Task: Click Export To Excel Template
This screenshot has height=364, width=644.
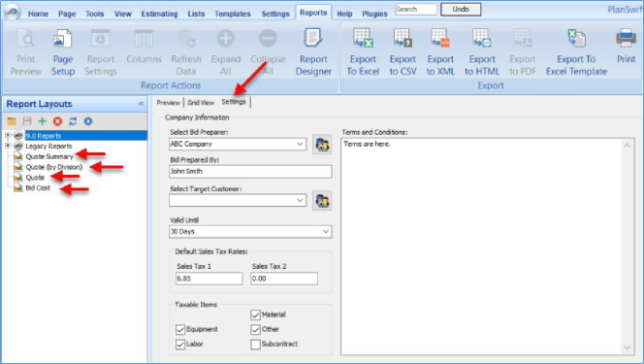Action: [x=576, y=52]
